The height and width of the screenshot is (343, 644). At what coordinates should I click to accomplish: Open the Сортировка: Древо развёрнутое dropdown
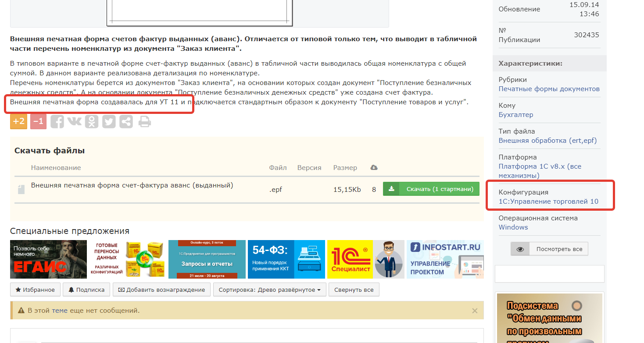click(270, 290)
